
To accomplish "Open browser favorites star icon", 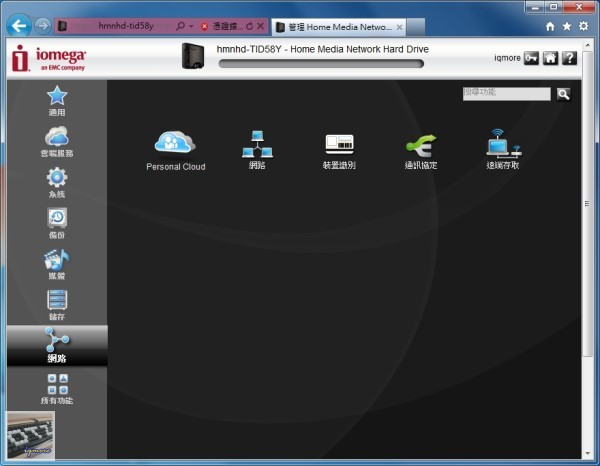I will [x=567, y=26].
